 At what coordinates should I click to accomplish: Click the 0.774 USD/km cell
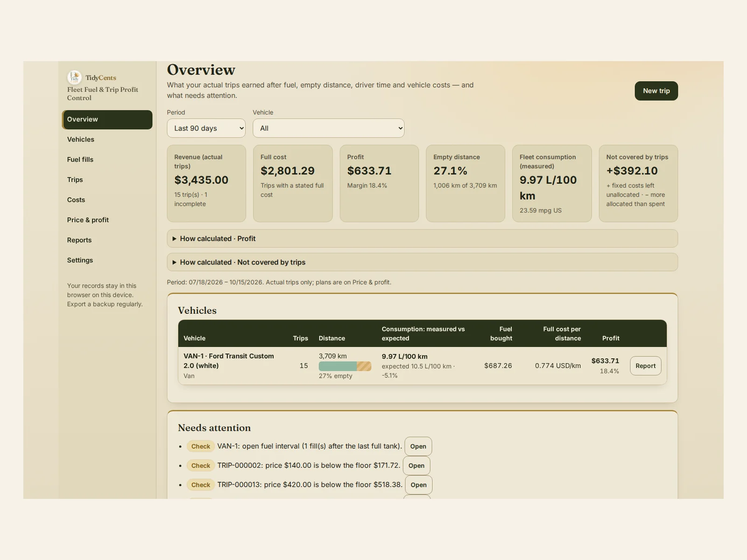click(558, 366)
